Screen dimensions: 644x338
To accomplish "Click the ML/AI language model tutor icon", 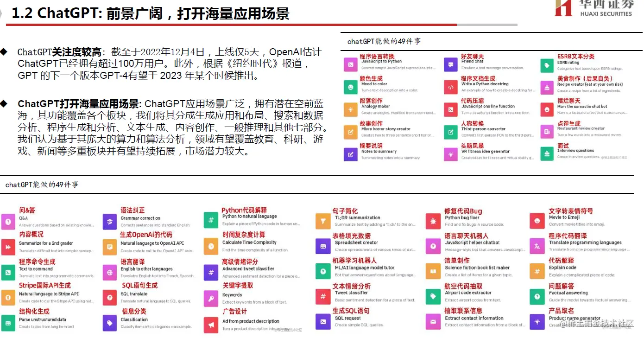I will (323, 271).
